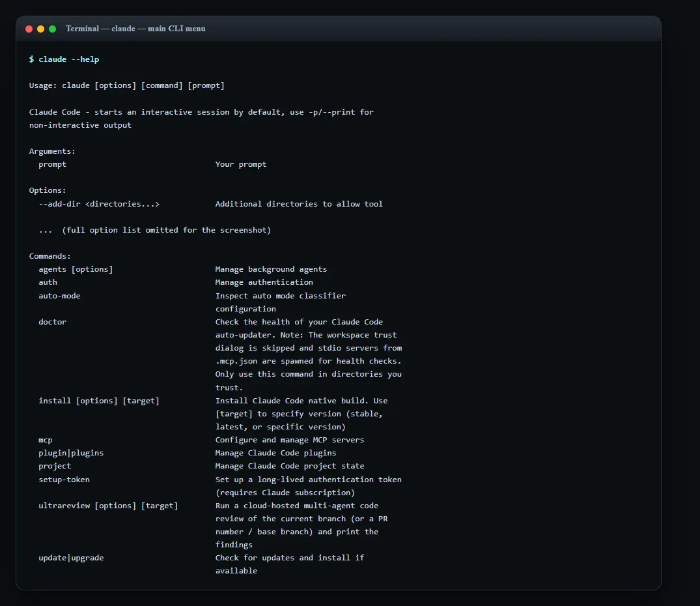Viewport: 700px width, 606px height.
Task: Click 'Manage Claude Code project state' description
Action: (289, 466)
